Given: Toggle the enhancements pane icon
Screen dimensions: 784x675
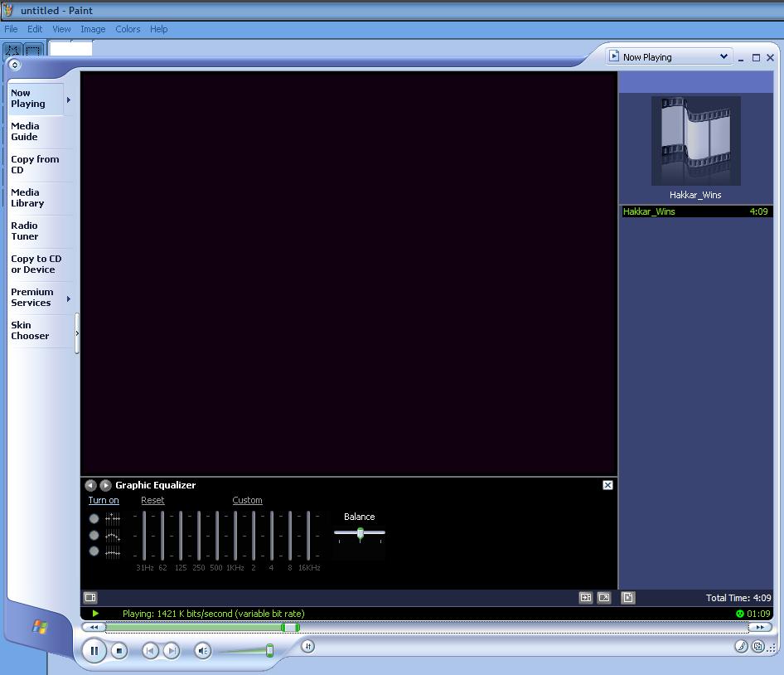Looking at the screenshot, I should (x=90, y=597).
